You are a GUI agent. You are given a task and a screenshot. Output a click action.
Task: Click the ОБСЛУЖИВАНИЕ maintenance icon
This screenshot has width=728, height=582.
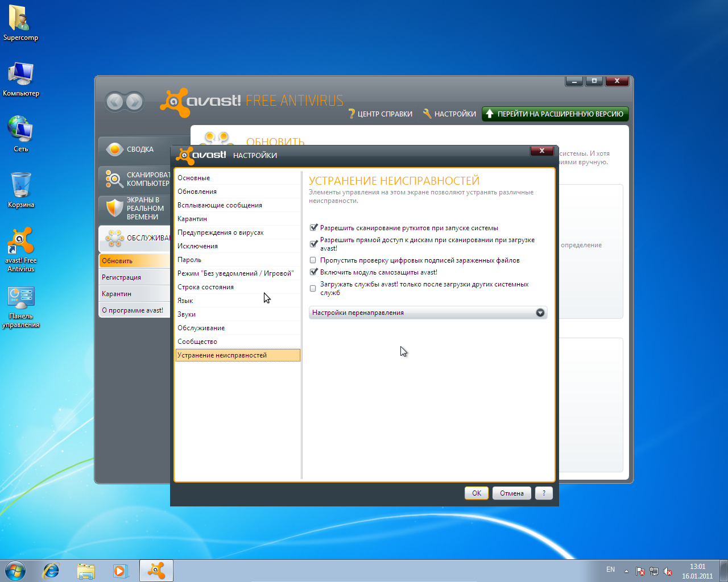114,238
